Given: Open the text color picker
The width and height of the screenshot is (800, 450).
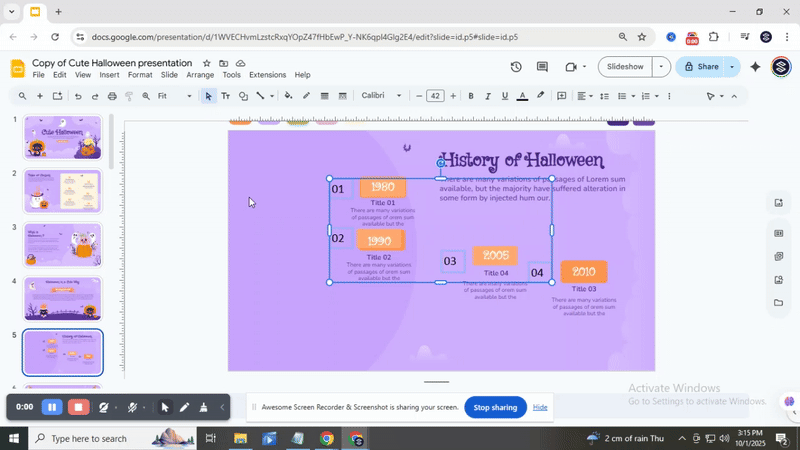Looking at the screenshot, I should tap(522, 96).
